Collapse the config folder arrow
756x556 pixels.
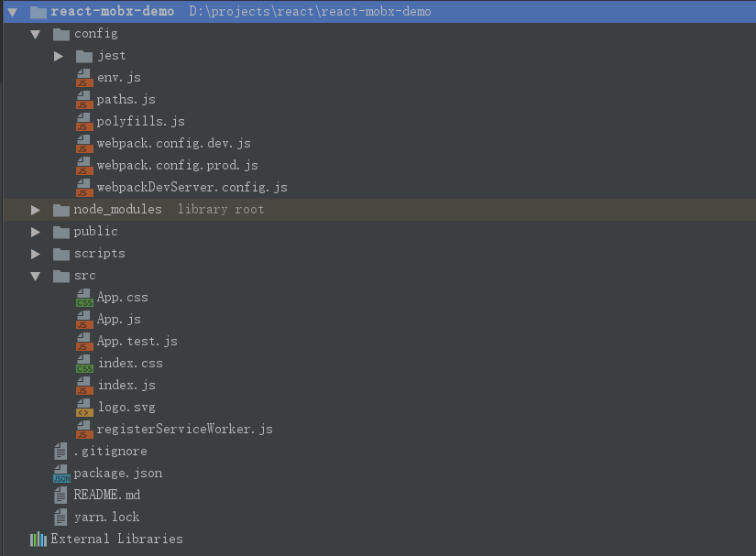(x=35, y=34)
